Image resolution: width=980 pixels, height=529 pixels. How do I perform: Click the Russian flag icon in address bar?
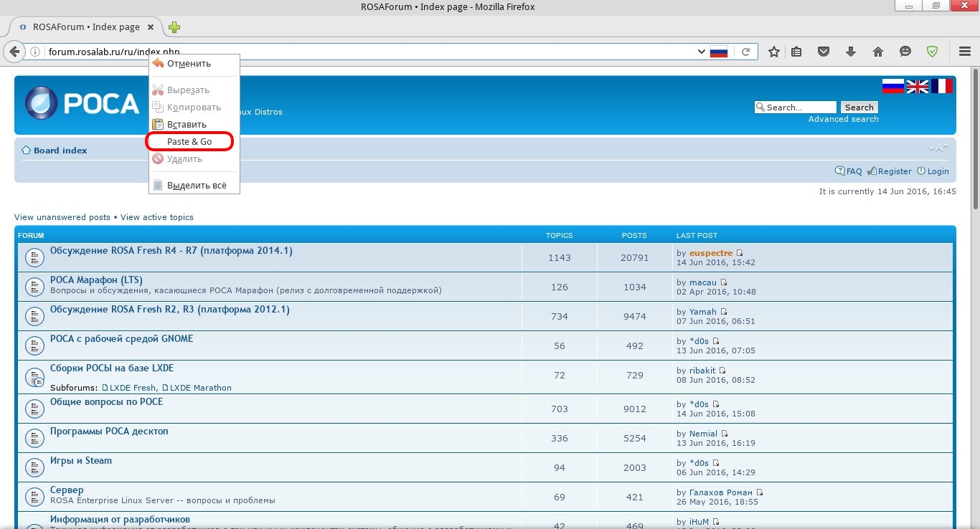coord(719,52)
